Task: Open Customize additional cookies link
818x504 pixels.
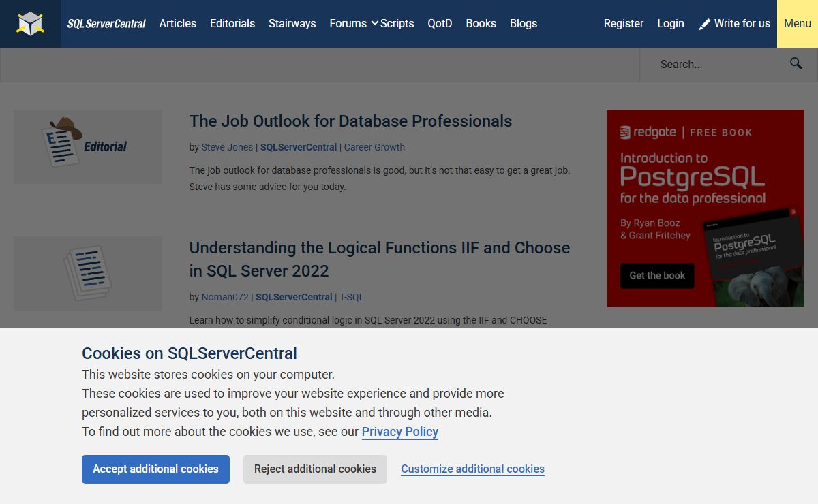Action: [472, 469]
